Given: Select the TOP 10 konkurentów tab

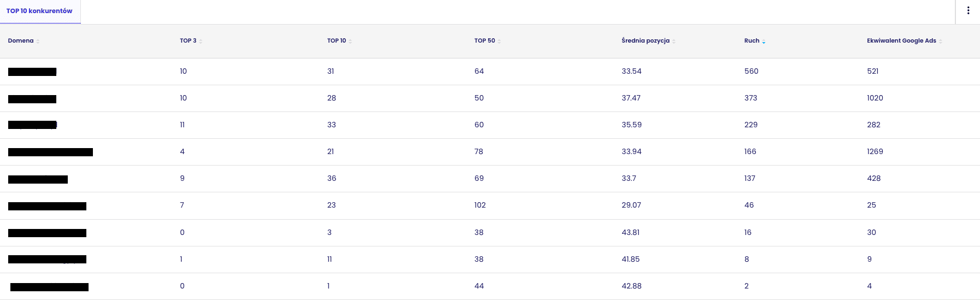Looking at the screenshot, I should coord(40,11).
